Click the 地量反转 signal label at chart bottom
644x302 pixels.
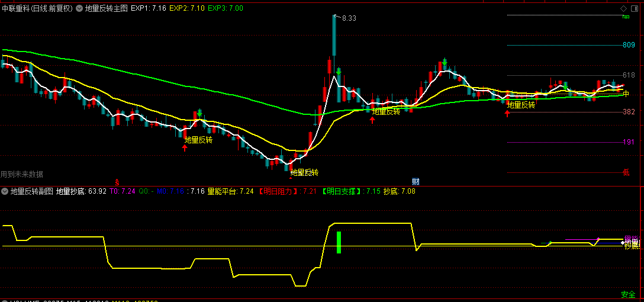pos(304,172)
